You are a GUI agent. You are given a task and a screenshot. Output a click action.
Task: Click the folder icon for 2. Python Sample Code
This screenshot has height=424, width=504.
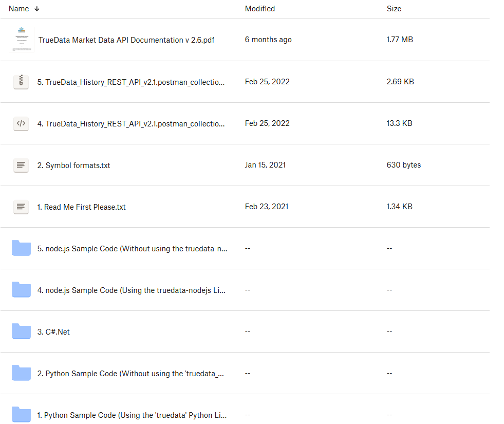[22, 373]
